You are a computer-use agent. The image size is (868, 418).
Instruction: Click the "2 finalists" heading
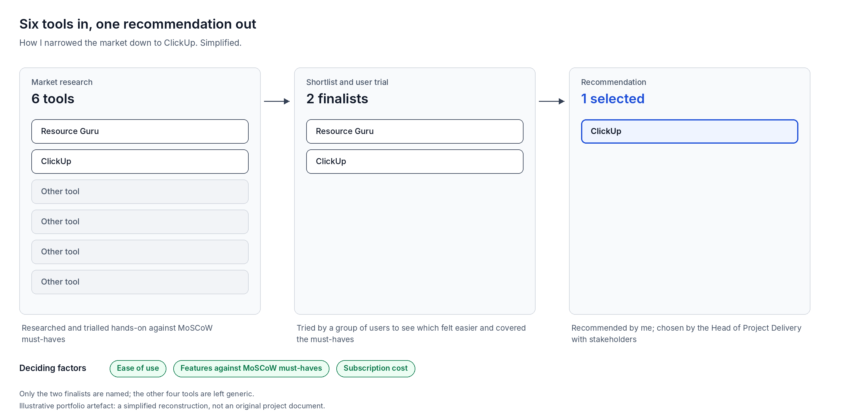(x=337, y=99)
